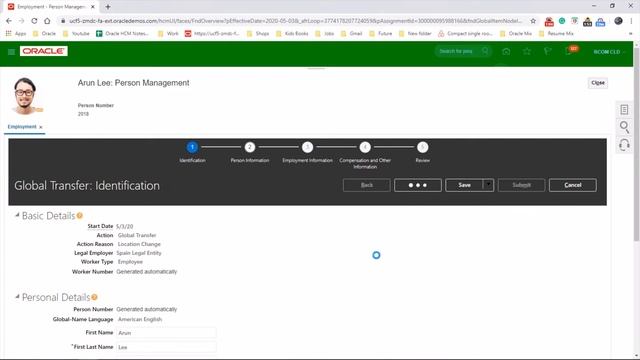Open the search panel icon on right
The image size is (640, 360).
[x=624, y=127]
